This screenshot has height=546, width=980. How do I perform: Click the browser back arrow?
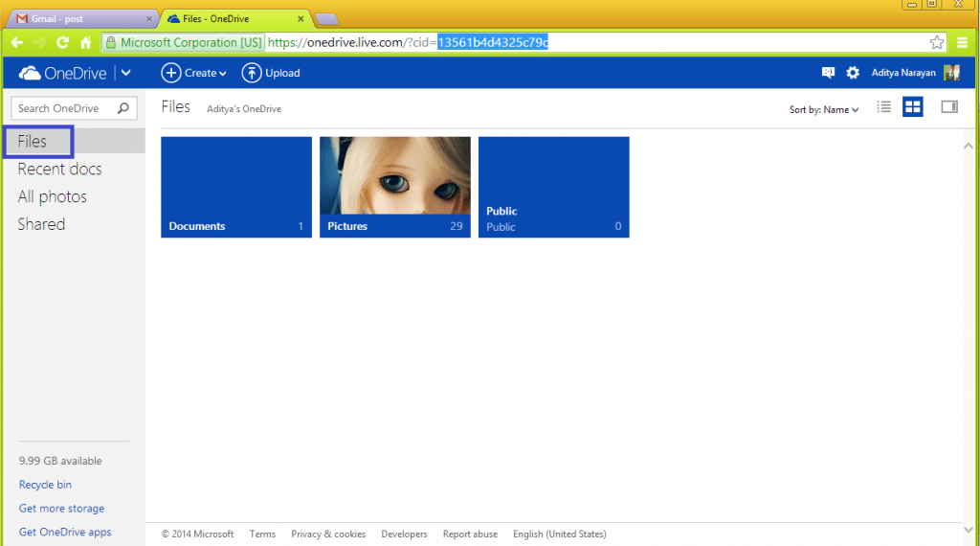pyautogui.click(x=17, y=42)
